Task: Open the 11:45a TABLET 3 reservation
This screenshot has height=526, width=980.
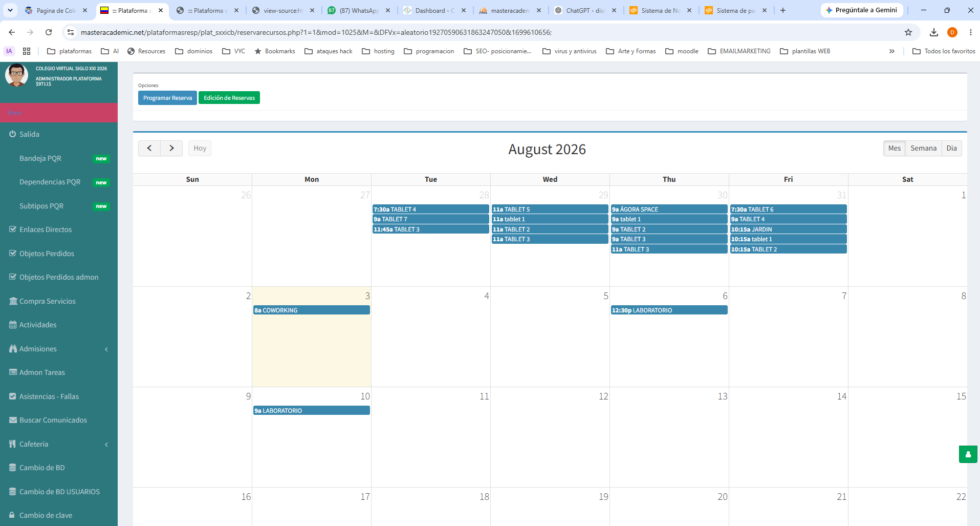Action: click(x=431, y=229)
